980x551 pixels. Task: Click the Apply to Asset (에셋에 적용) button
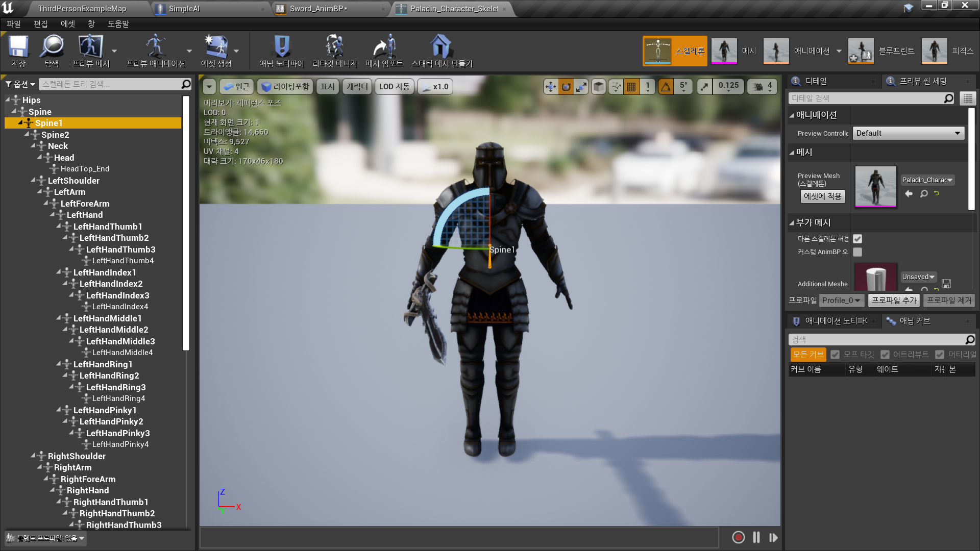[x=822, y=196]
